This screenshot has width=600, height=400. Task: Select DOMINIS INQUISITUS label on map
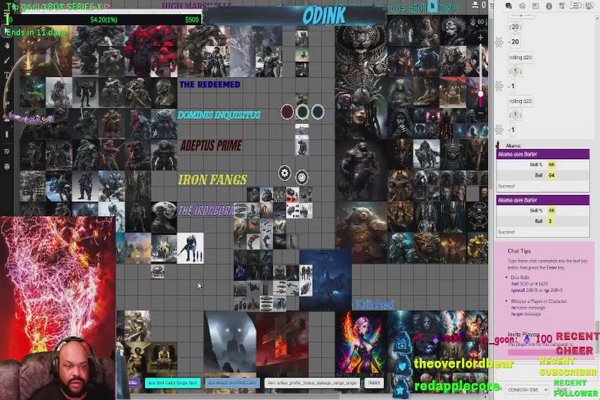219,115
